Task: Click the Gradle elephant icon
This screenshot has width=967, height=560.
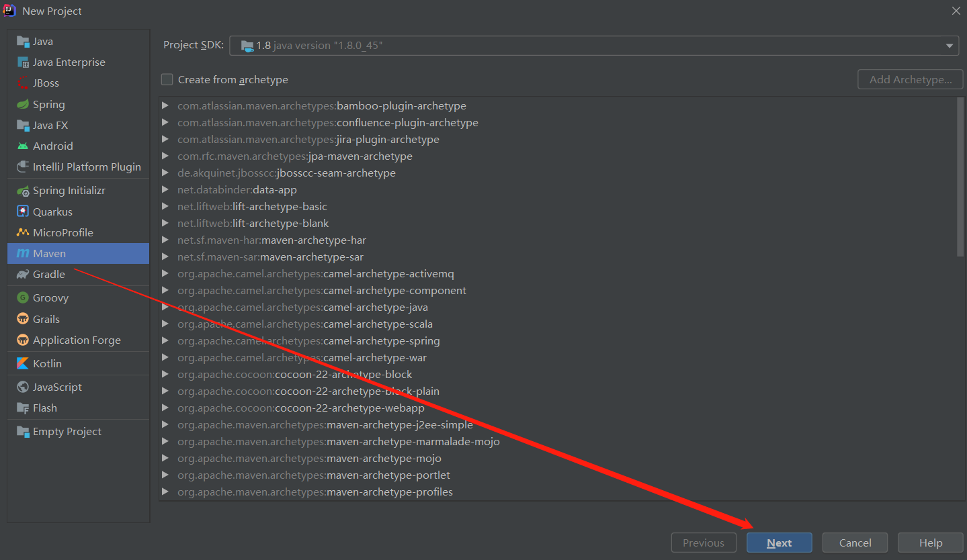Action: tap(23, 275)
